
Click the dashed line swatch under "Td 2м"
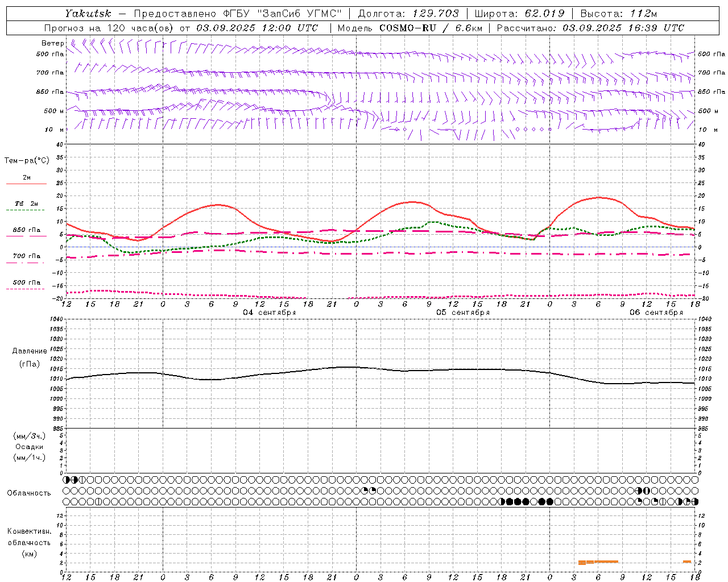[x=25, y=210]
